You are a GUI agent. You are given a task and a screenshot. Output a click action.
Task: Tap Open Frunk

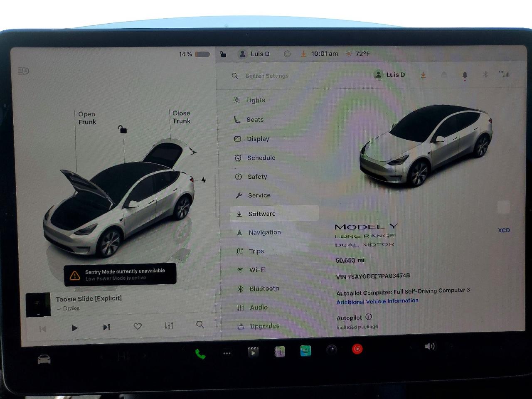[87, 118]
